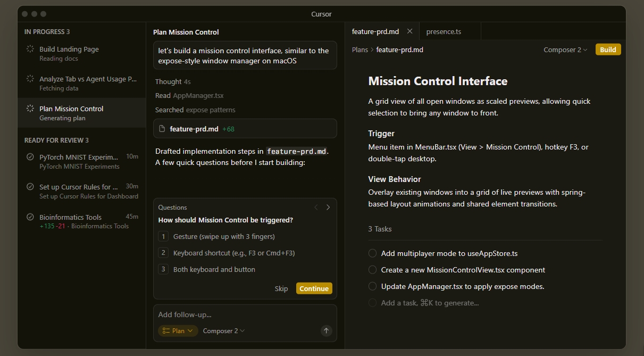This screenshot has height=356, width=644.
Task: Click the Plan mode icon in the follow-up pill
Action: 168,330
